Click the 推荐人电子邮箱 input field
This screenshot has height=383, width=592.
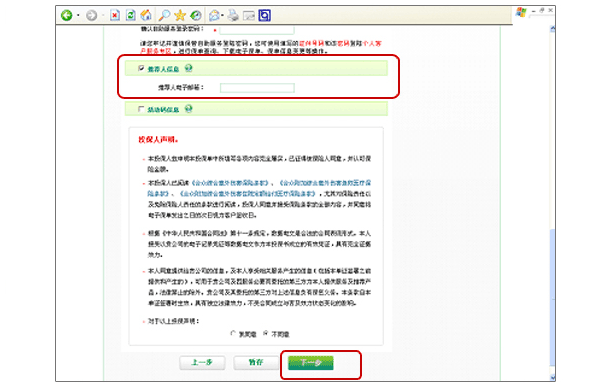(x=257, y=88)
